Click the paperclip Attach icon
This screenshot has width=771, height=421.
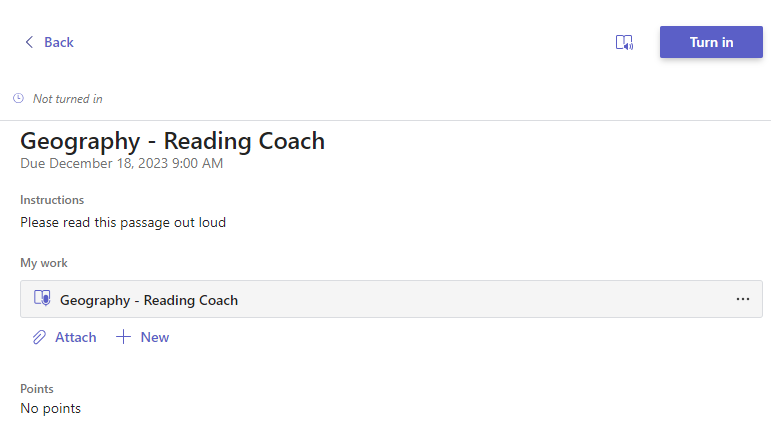tap(39, 338)
